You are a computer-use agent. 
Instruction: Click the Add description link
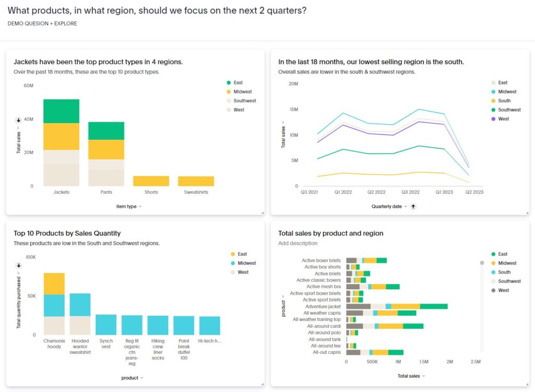pos(297,243)
